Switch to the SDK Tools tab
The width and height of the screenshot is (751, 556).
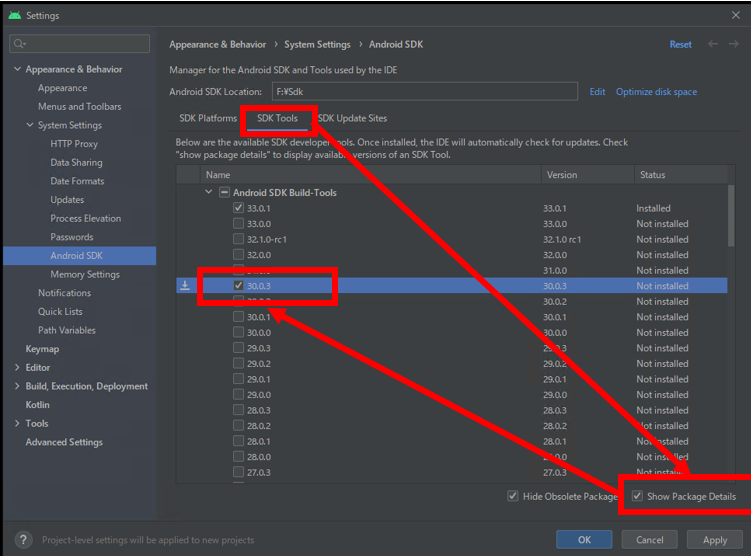point(277,118)
